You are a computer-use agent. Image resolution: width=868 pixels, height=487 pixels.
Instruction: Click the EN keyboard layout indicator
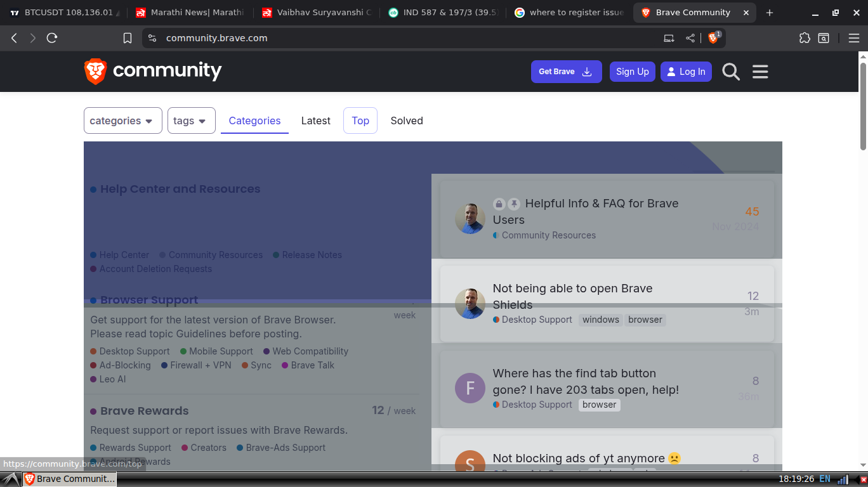(825, 479)
